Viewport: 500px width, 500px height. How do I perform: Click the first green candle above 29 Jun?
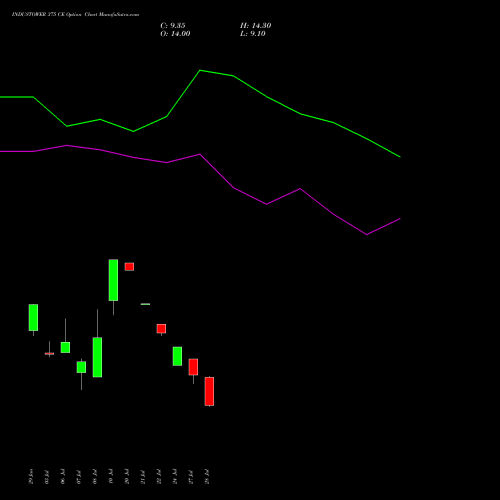pos(33,317)
